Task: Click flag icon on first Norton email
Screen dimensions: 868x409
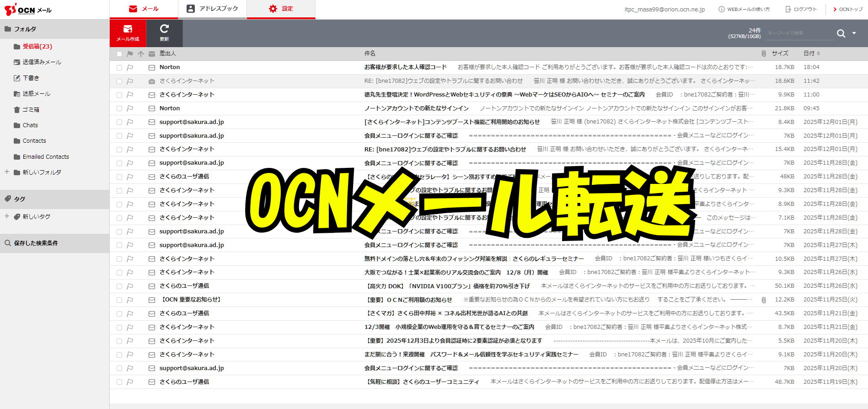Action: pyautogui.click(x=130, y=68)
